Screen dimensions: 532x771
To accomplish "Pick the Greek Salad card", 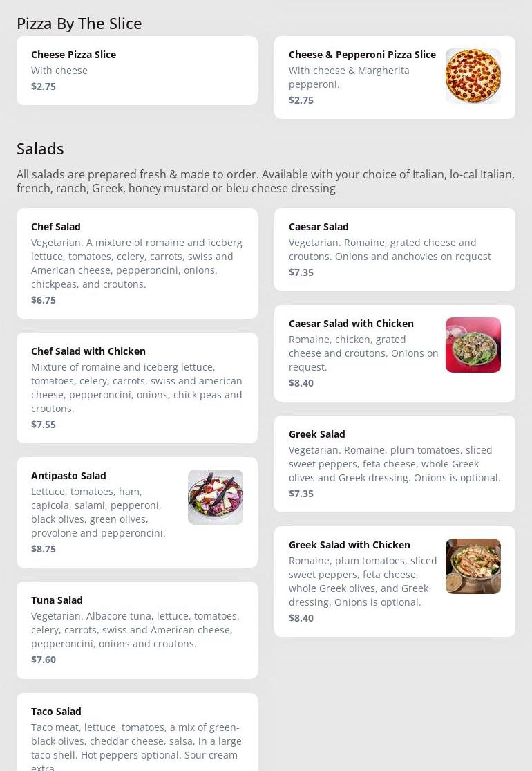I will tap(395, 464).
